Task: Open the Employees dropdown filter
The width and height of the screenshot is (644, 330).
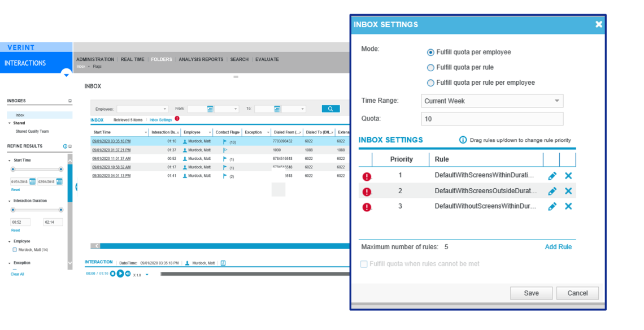Action: pos(142,109)
